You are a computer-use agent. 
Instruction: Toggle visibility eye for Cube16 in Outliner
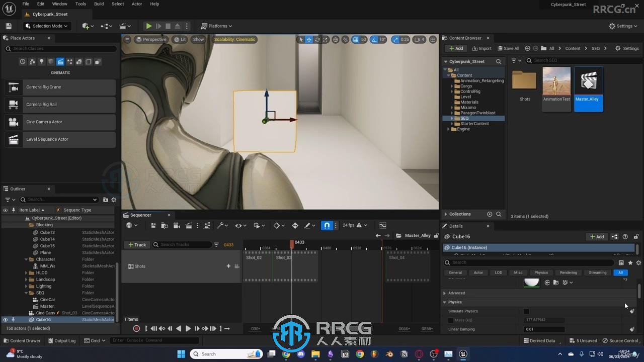(6, 320)
